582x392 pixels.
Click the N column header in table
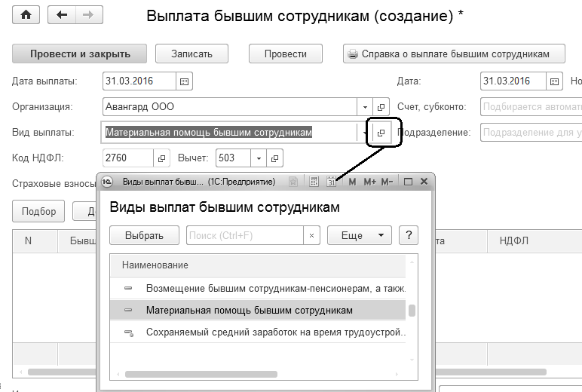click(35, 241)
